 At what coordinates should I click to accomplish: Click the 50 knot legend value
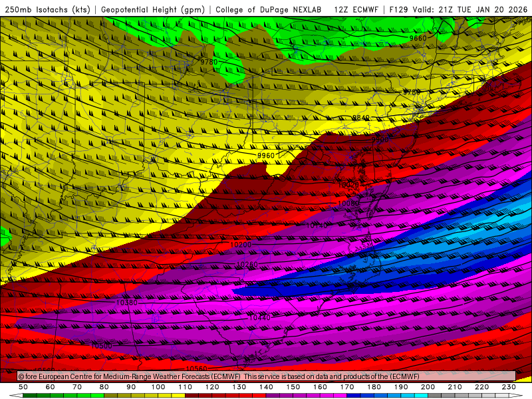point(23,387)
